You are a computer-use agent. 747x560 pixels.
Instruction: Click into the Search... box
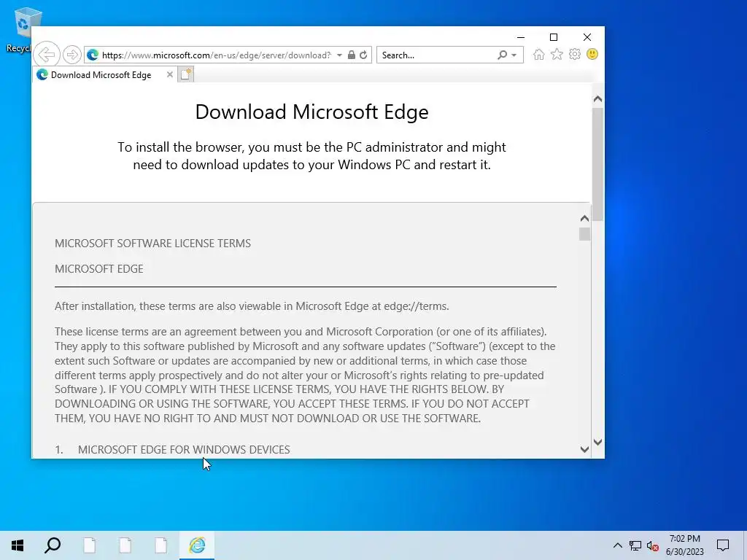point(438,55)
